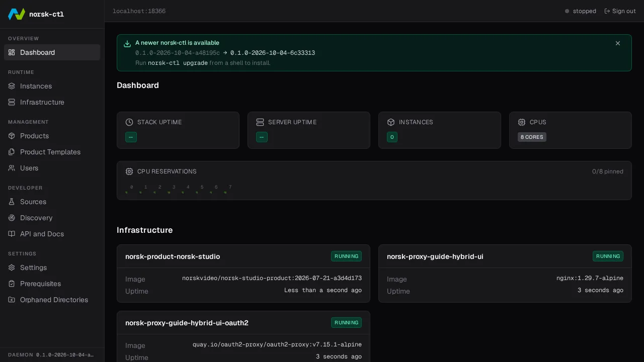Click the localhost:18366 address text
644x362 pixels.
coord(139,11)
